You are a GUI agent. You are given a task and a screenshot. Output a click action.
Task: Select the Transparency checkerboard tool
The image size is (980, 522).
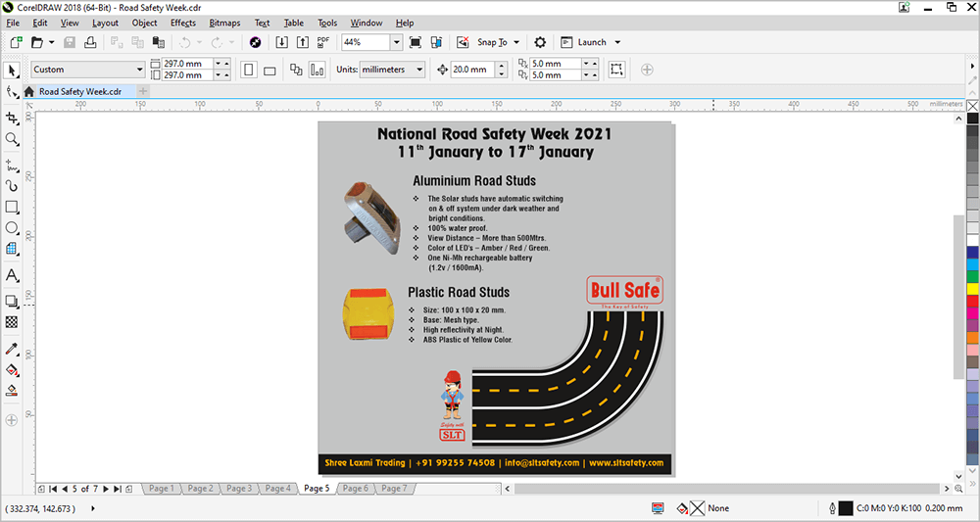(x=11, y=322)
